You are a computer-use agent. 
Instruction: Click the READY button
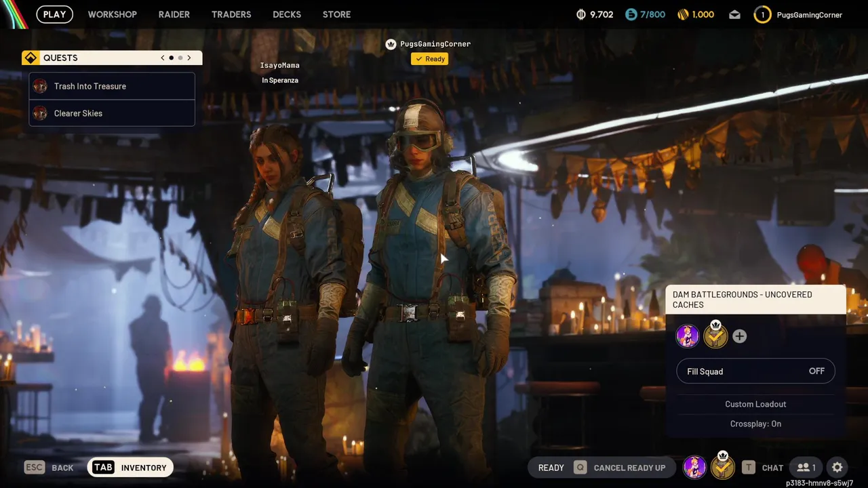551,468
